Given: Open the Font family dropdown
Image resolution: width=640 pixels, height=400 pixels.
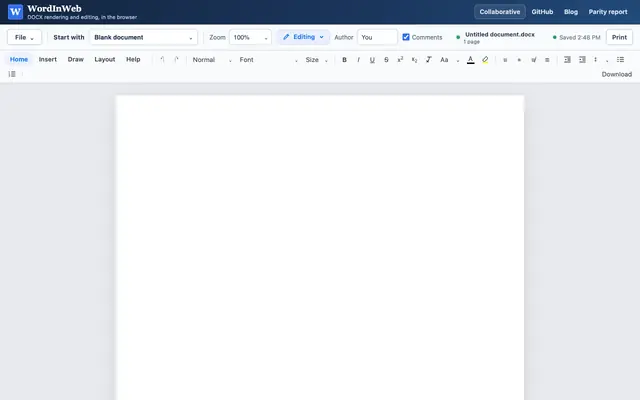Looking at the screenshot, I should tap(268, 60).
